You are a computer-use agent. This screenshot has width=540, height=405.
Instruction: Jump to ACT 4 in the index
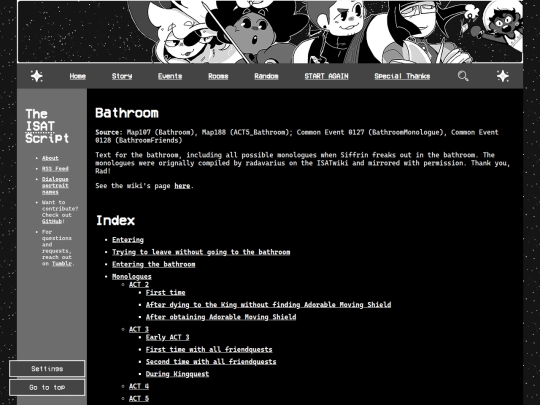(x=139, y=386)
